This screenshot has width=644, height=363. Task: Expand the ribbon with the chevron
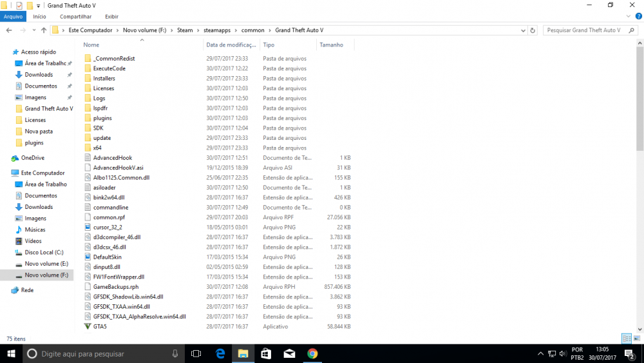628,17
